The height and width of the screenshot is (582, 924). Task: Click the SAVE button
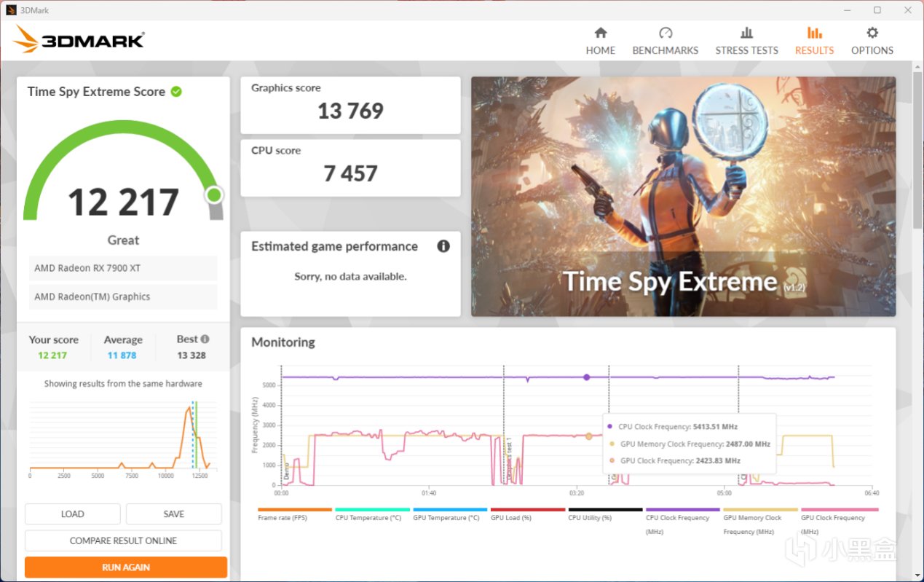point(173,514)
